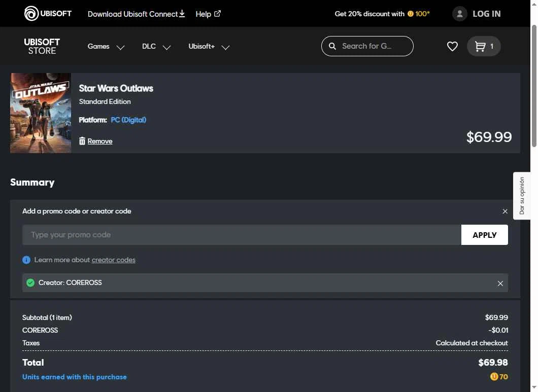Click the Standard Edition text

point(105,101)
